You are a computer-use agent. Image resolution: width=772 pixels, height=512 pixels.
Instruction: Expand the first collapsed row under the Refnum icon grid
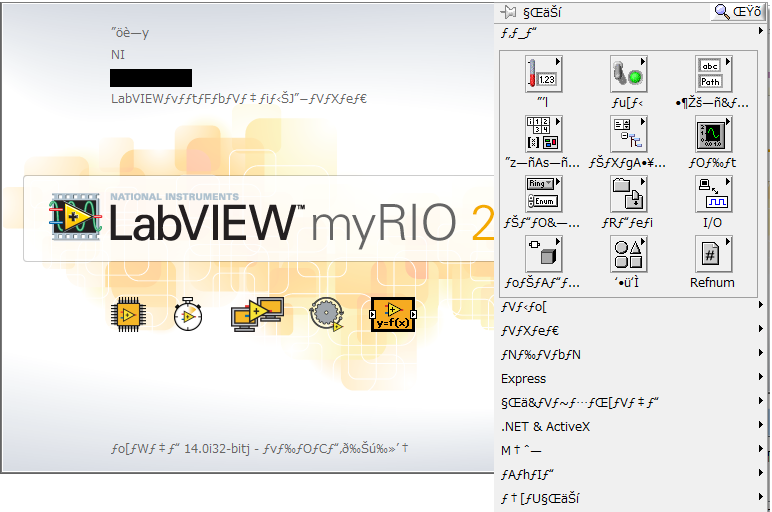[632, 307]
